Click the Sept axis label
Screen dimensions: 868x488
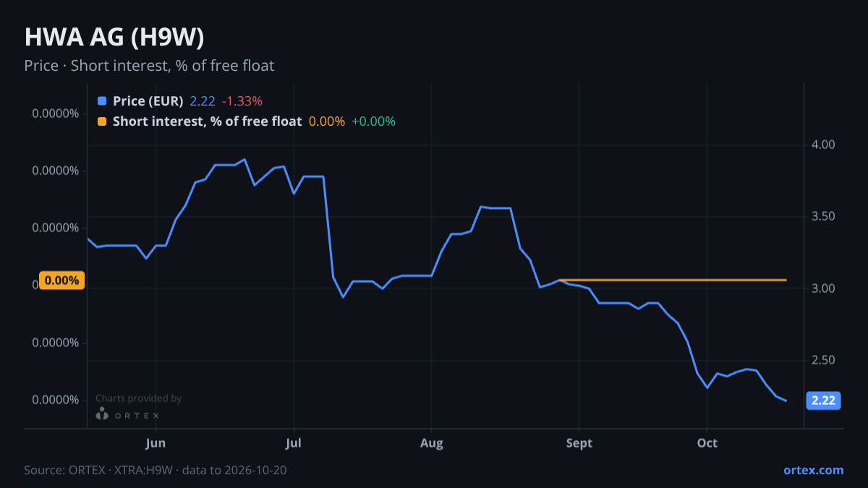[x=579, y=442]
